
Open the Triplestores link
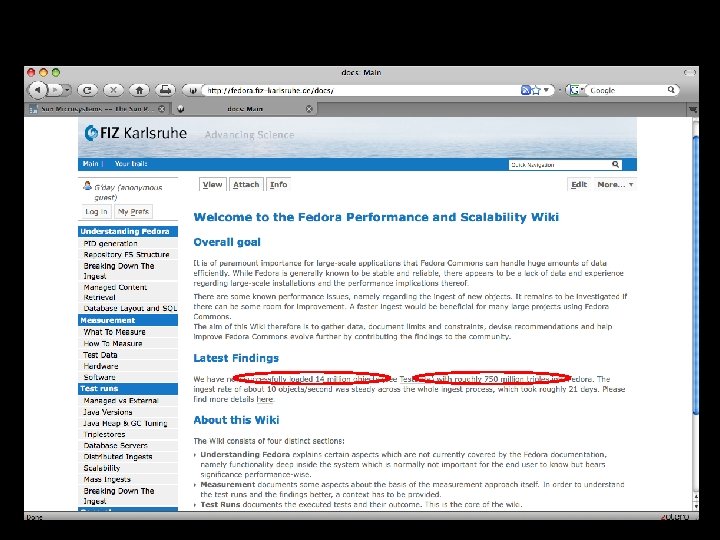point(104,434)
